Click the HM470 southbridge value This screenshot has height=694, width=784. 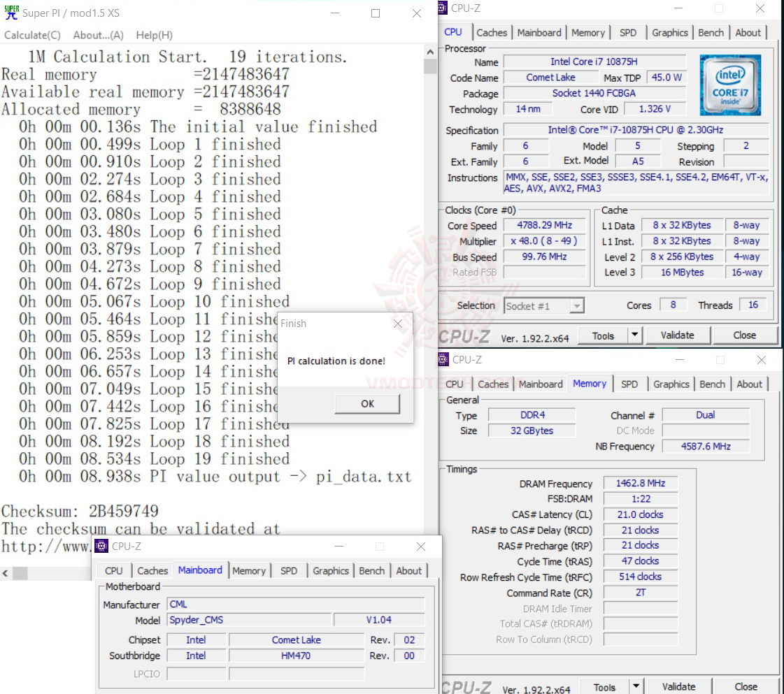pos(296,656)
